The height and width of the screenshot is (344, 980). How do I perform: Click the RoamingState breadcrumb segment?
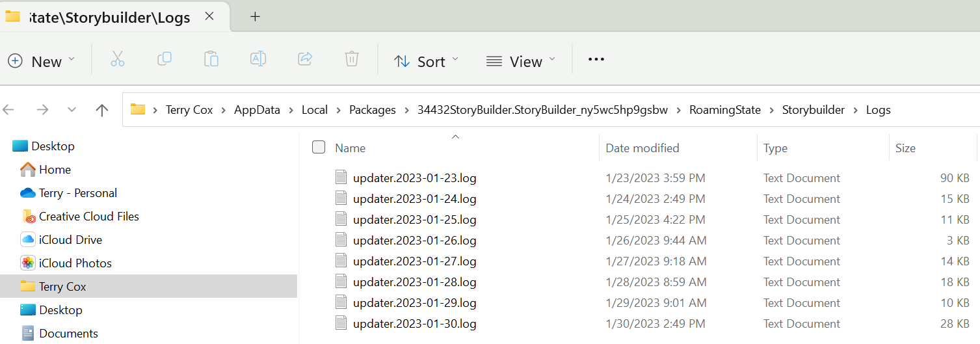click(x=724, y=110)
